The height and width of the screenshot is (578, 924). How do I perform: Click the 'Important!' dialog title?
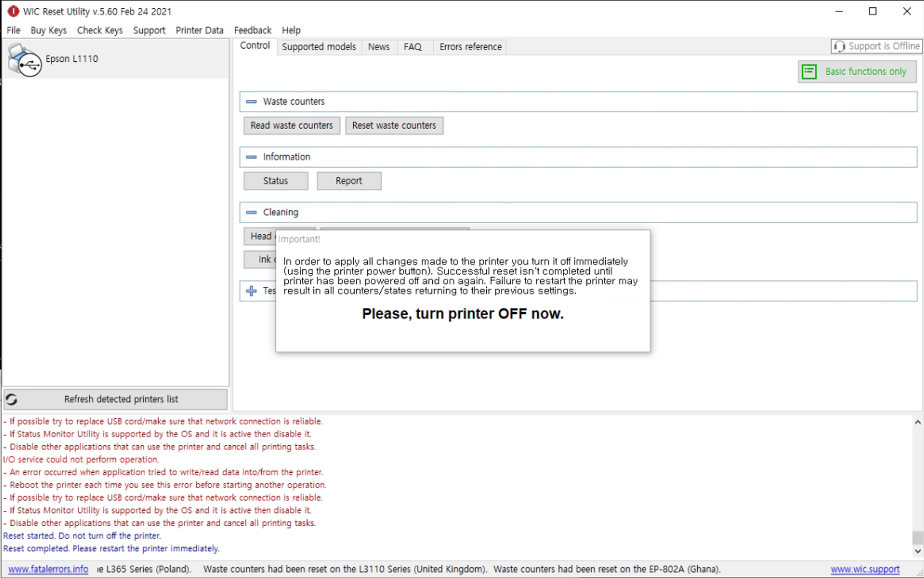299,239
